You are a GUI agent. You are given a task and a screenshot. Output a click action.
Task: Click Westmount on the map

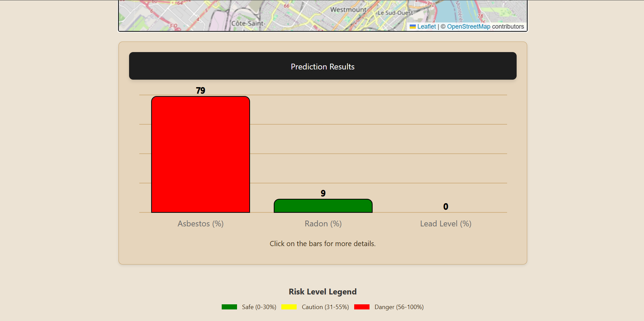pos(348,10)
